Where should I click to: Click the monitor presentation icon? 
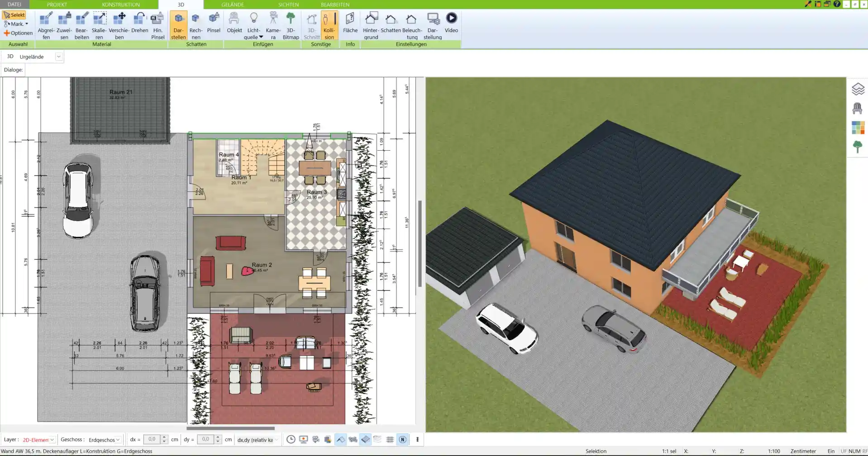[303, 439]
